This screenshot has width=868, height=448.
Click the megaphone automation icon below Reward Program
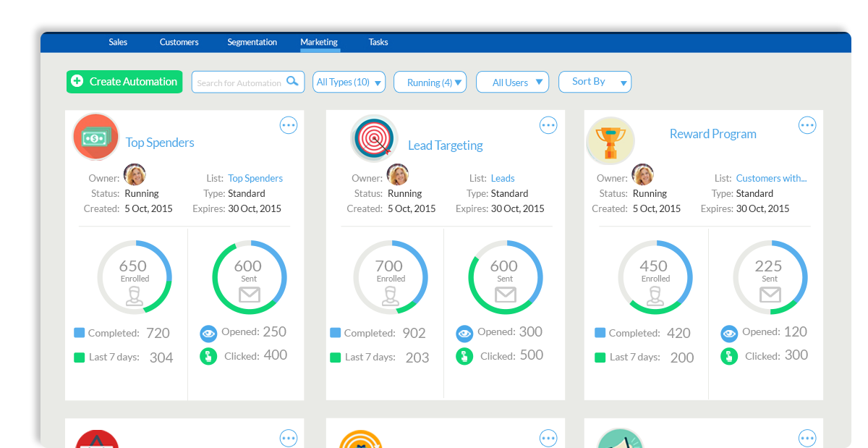[621, 438]
